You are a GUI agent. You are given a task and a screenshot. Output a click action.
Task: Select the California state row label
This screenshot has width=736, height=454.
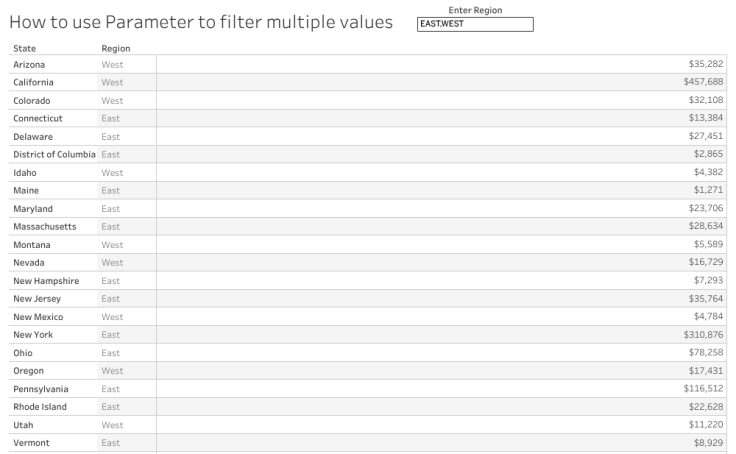coord(34,82)
